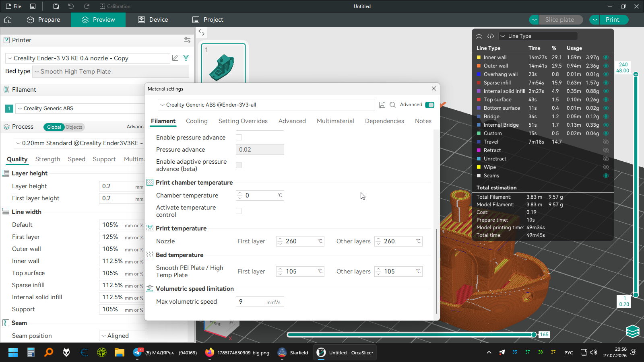Hide Inner wall lines using its eye icon
644x362 pixels.
point(606,58)
